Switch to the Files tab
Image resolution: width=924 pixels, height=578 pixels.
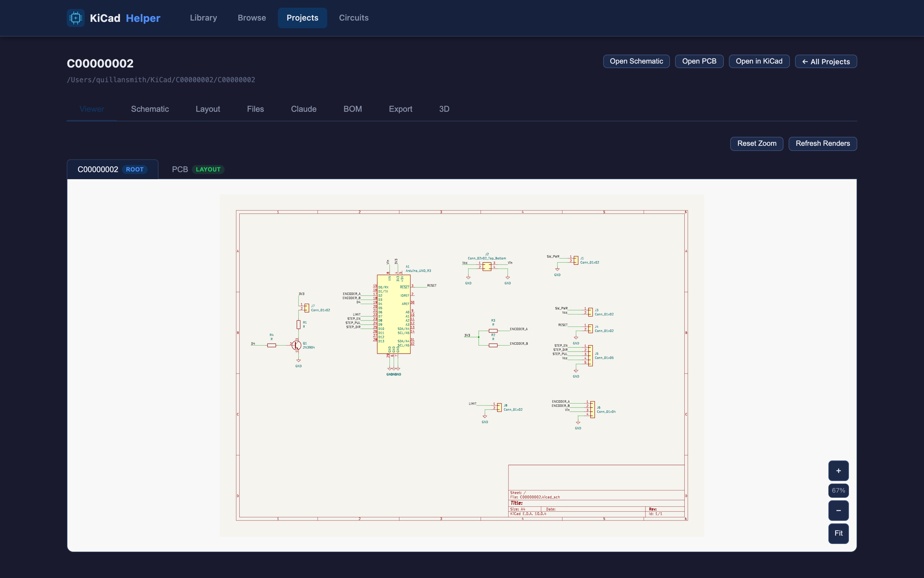click(x=255, y=109)
